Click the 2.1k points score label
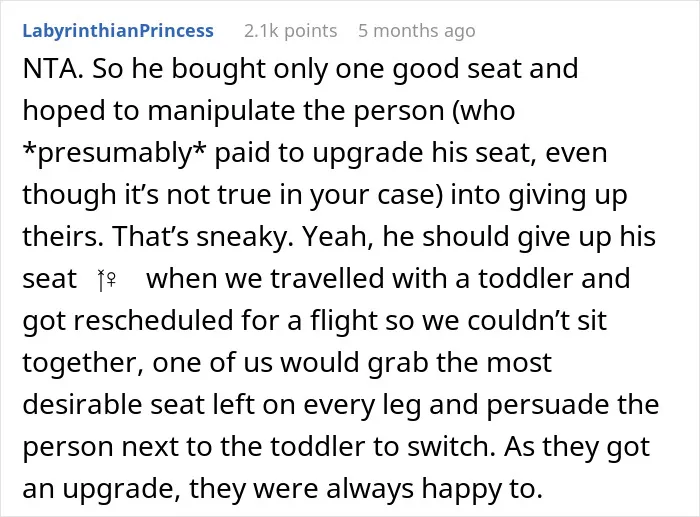Viewport: 700px width, 517px height. [291, 31]
